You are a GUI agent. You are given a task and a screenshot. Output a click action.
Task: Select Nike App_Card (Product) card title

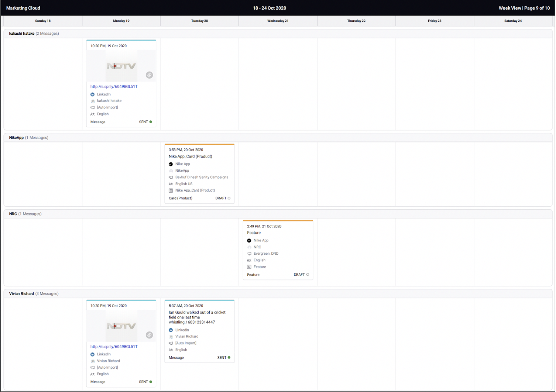click(191, 157)
